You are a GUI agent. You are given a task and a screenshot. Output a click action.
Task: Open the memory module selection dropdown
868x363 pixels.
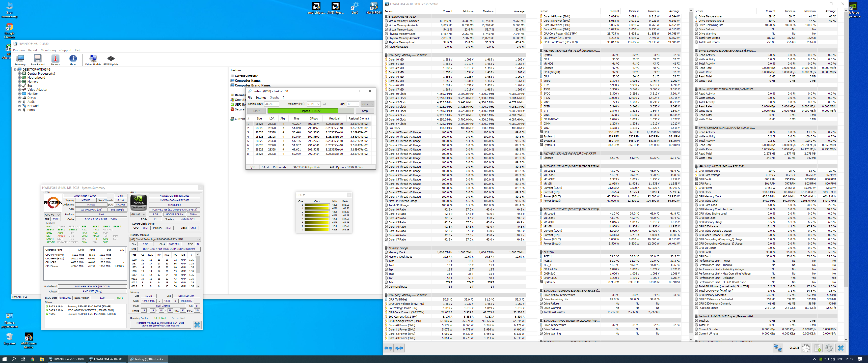pos(198,239)
